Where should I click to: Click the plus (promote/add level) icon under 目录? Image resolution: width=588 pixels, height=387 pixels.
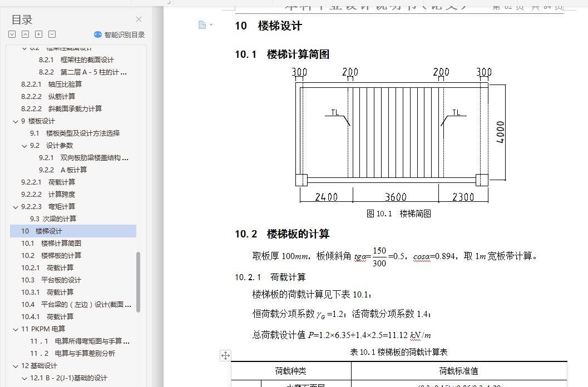coord(38,34)
